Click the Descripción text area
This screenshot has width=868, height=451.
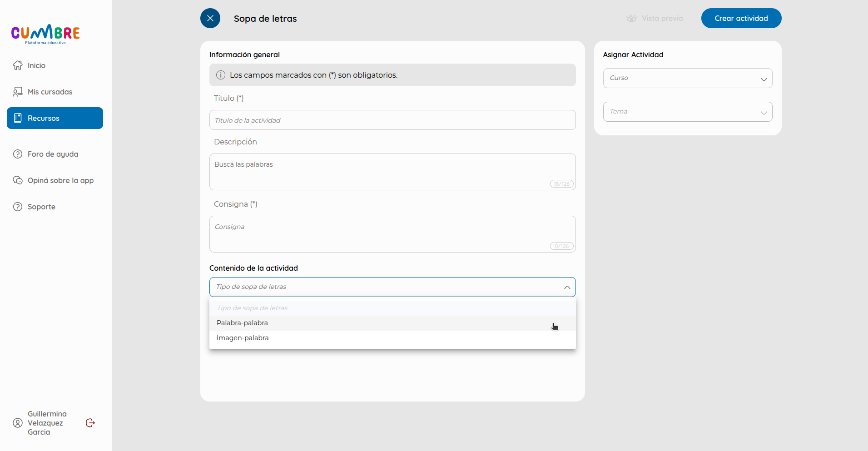click(x=392, y=172)
